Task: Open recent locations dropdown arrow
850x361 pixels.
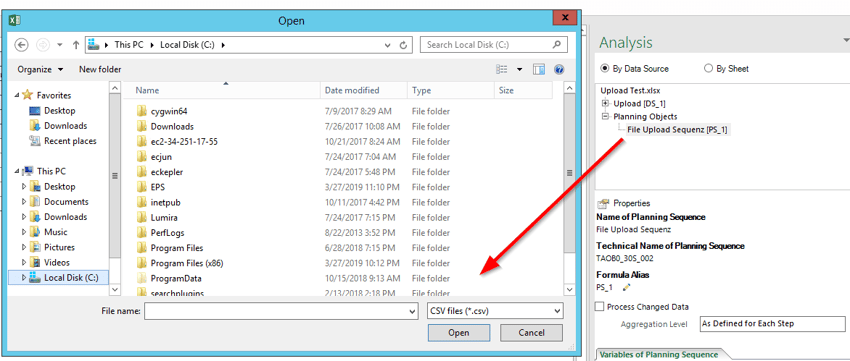Action: (x=60, y=45)
